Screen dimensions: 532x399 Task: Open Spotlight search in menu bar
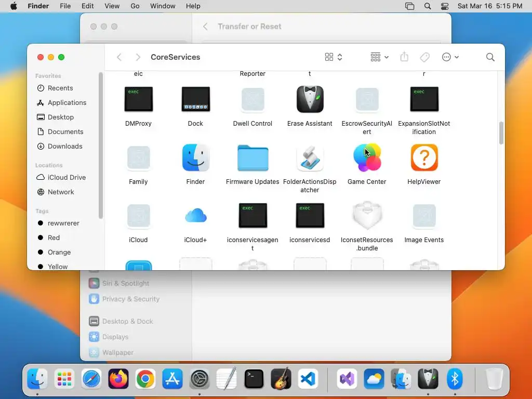(x=428, y=6)
